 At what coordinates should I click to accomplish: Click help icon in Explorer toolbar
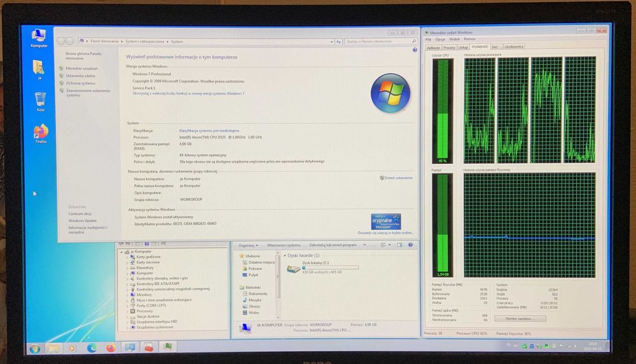(x=410, y=245)
